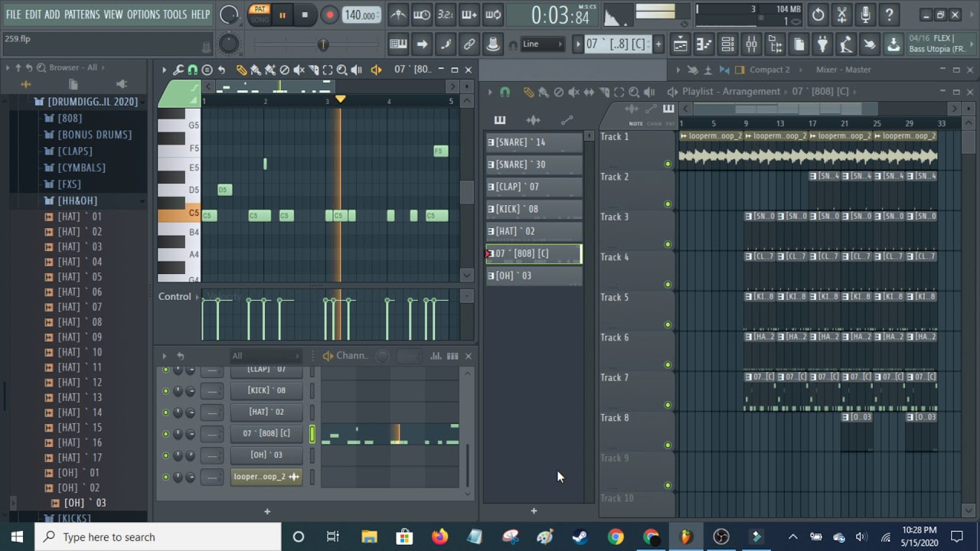Click the undo history circular arrow icon

(818, 15)
